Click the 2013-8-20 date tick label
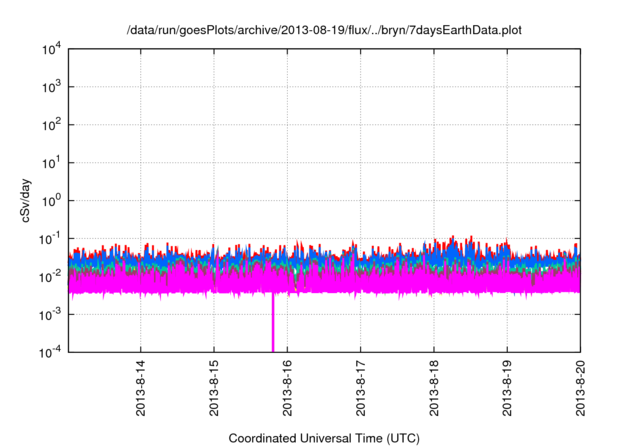 point(580,388)
